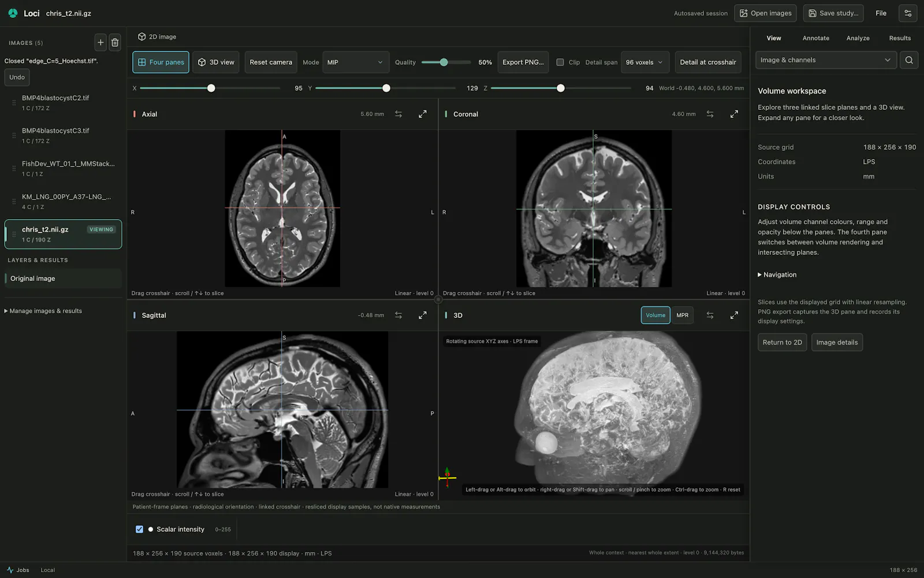Click the Local label in status bar
Viewport: 924px width, 578px height.
coord(47,570)
